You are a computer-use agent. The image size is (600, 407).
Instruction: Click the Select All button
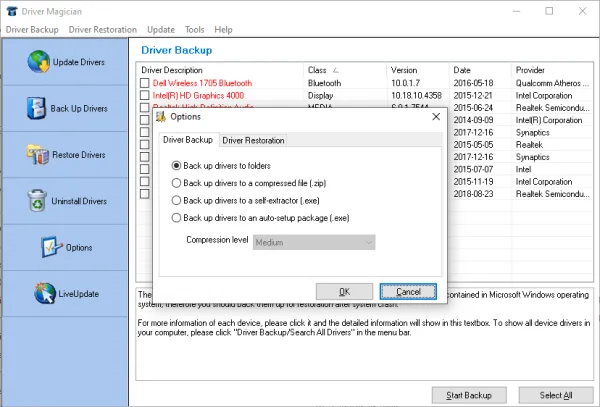click(x=556, y=395)
